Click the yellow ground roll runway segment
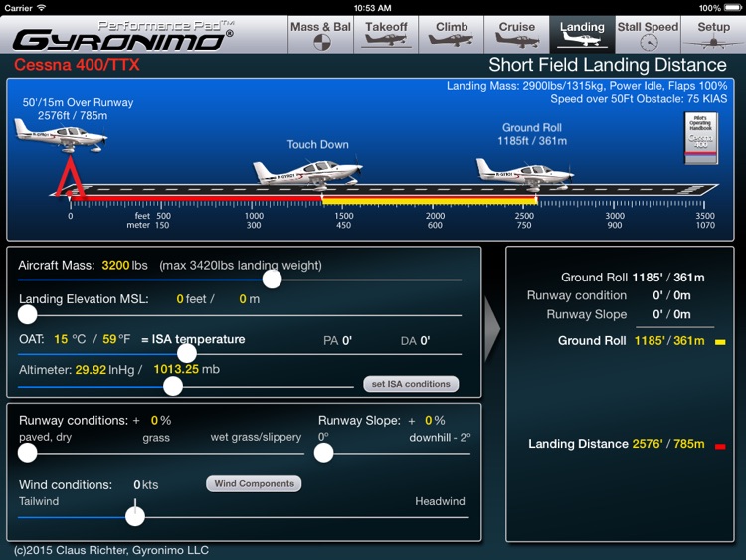The height and width of the screenshot is (560, 746). 430,200
